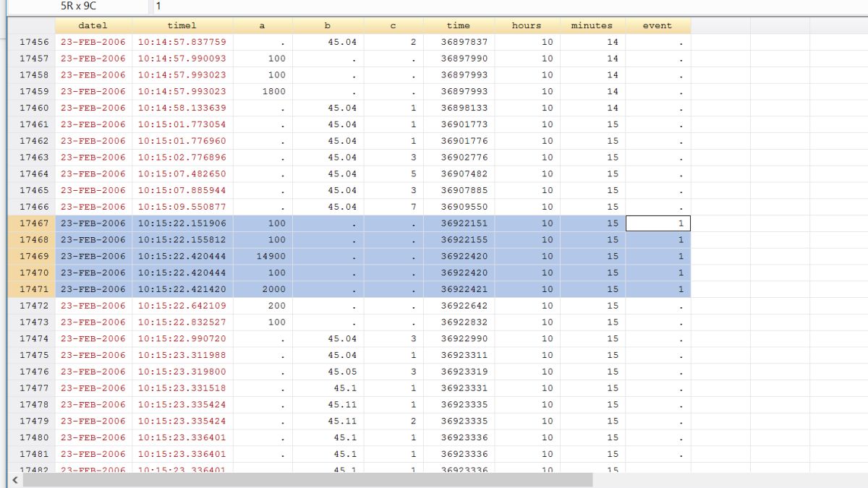
Task: Click timel cell 10:15:09.550877
Action: 182,207
